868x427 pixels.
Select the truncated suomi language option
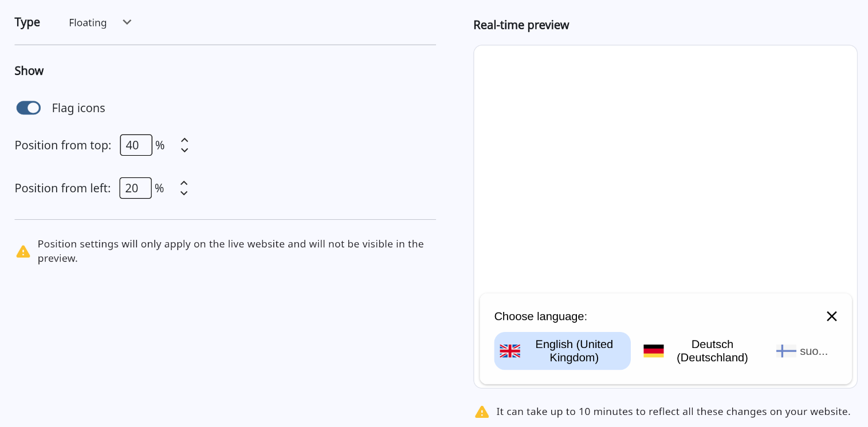[x=814, y=351]
